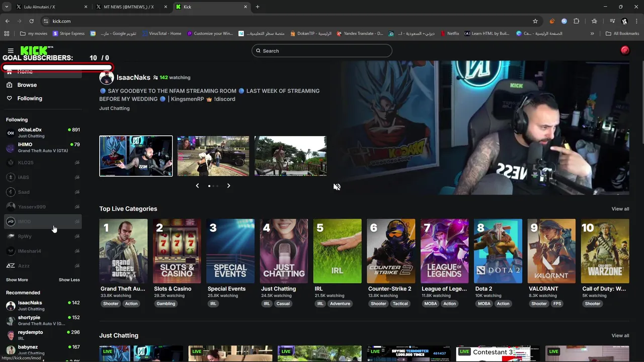644x362 pixels.
Task: Open Yasserx999 offline channel
Action: 43,207
